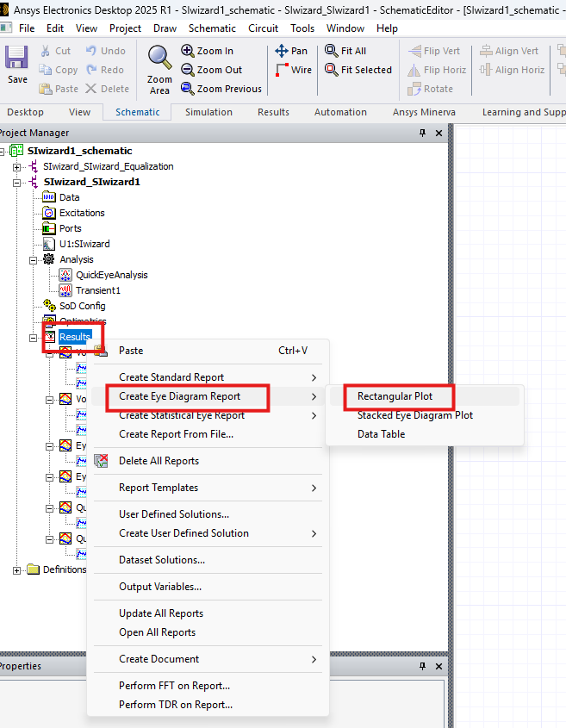566x728 pixels.
Task: Switch to the Results ribbon tab
Action: coord(273,112)
